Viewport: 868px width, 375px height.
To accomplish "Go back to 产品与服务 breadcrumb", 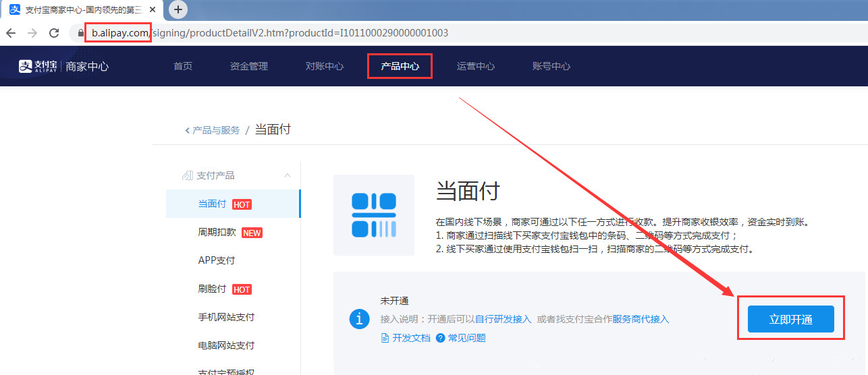I will point(213,130).
